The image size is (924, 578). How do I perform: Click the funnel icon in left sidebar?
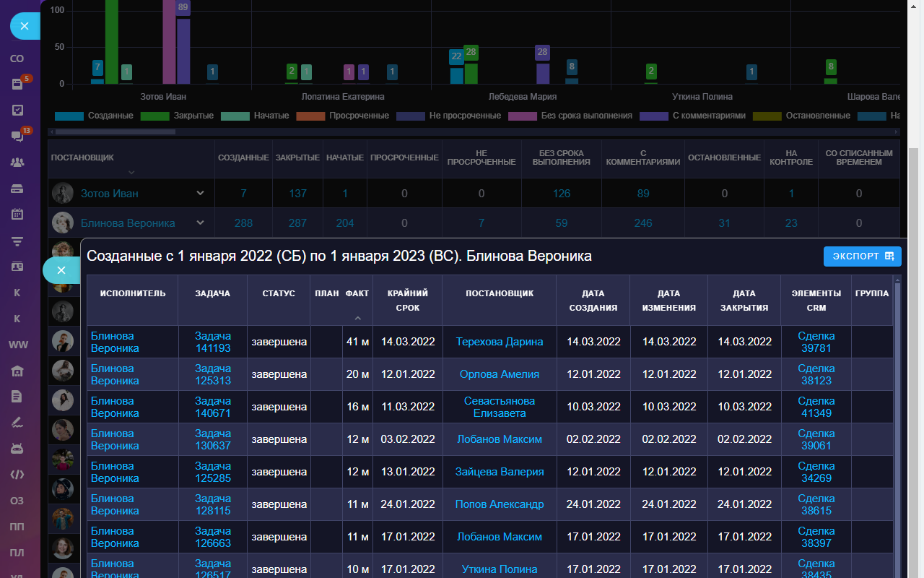pyautogui.click(x=17, y=241)
